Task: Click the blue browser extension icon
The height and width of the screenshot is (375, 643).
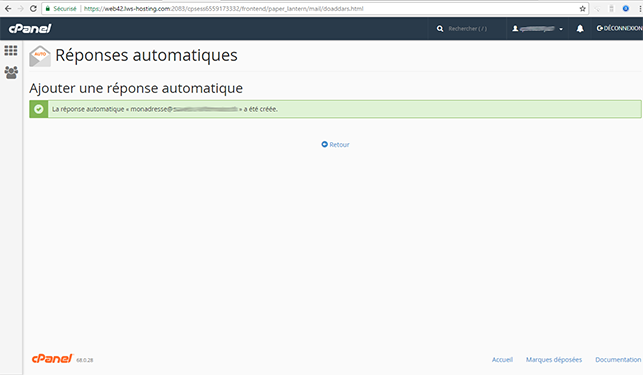Action: [626, 9]
